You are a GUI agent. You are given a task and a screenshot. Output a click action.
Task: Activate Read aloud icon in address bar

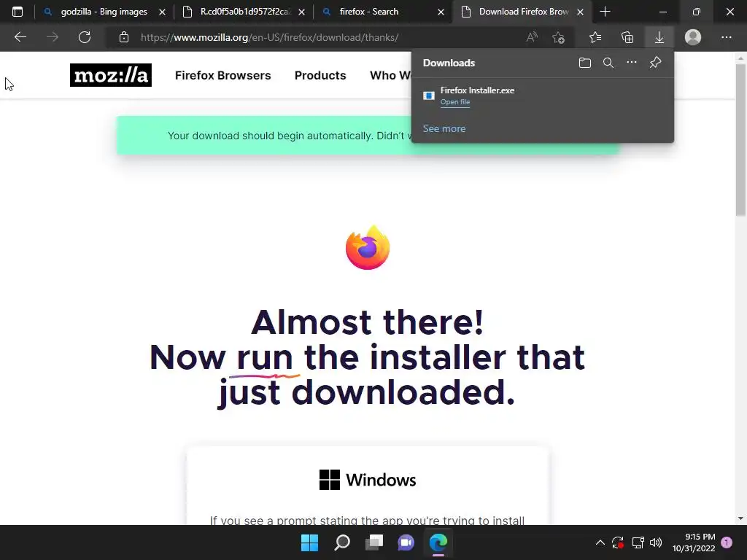click(532, 37)
